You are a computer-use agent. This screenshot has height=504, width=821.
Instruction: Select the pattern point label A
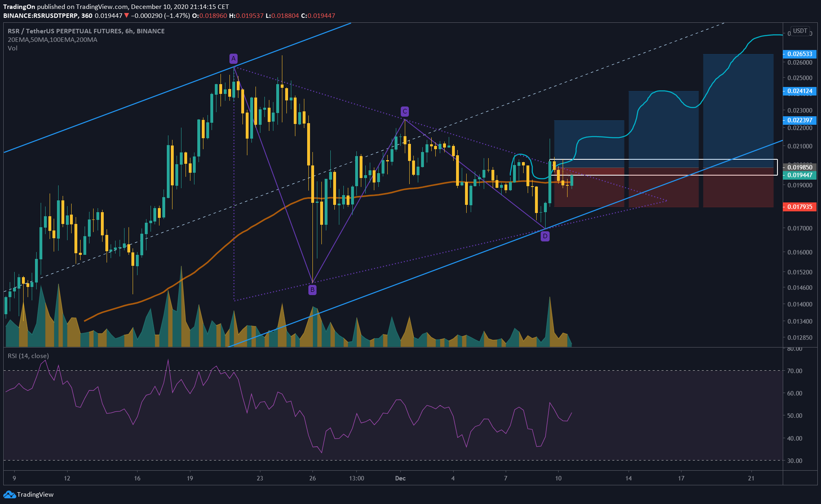coord(233,59)
